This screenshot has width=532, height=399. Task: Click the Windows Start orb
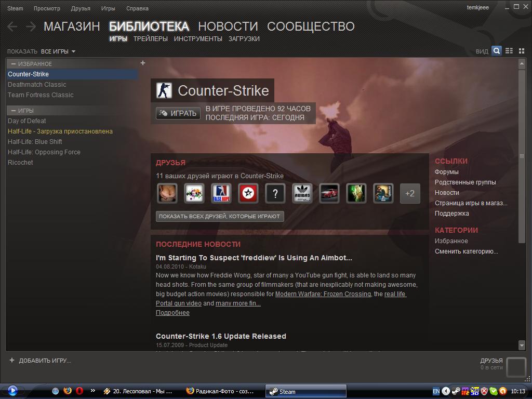pos(12,391)
